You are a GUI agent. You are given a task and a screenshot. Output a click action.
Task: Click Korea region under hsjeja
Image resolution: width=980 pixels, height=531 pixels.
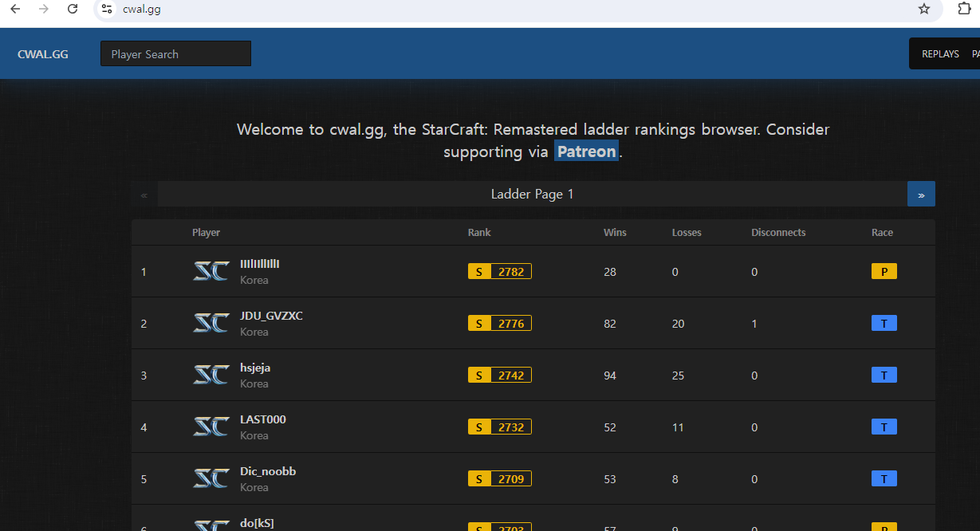point(254,383)
